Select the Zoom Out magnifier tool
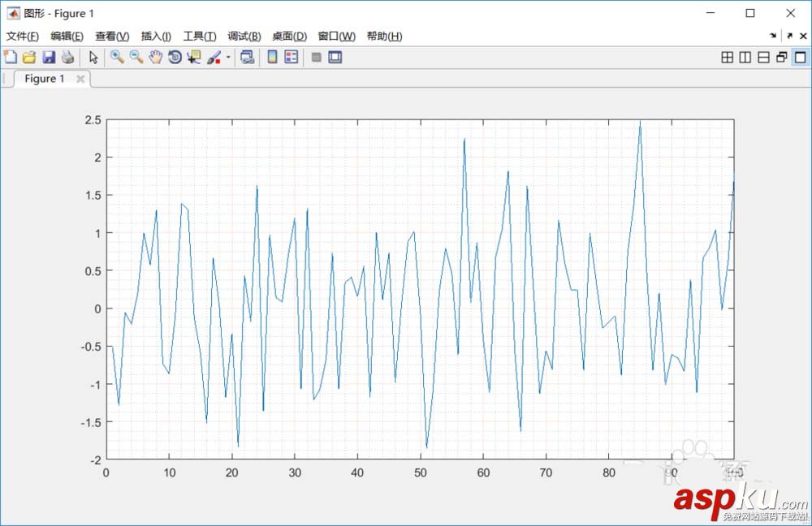812x526 pixels. [x=136, y=57]
